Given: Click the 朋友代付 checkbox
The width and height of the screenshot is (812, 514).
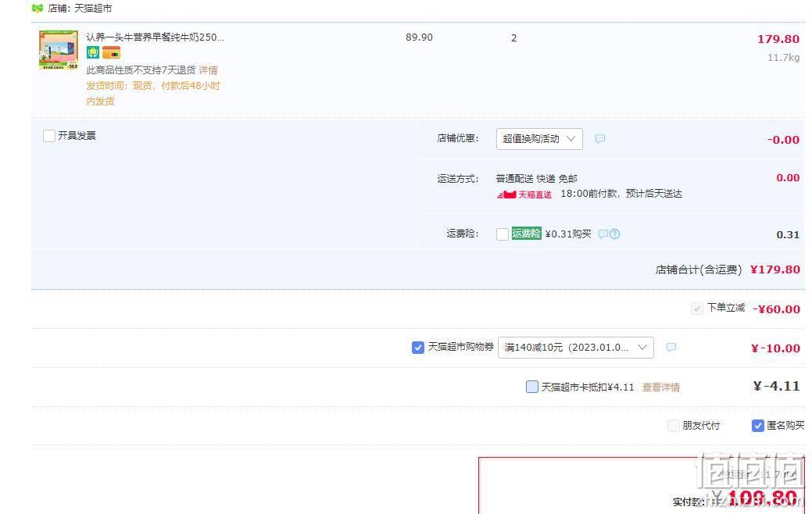Looking at the screenshot, I should click(x=673, y=426).
